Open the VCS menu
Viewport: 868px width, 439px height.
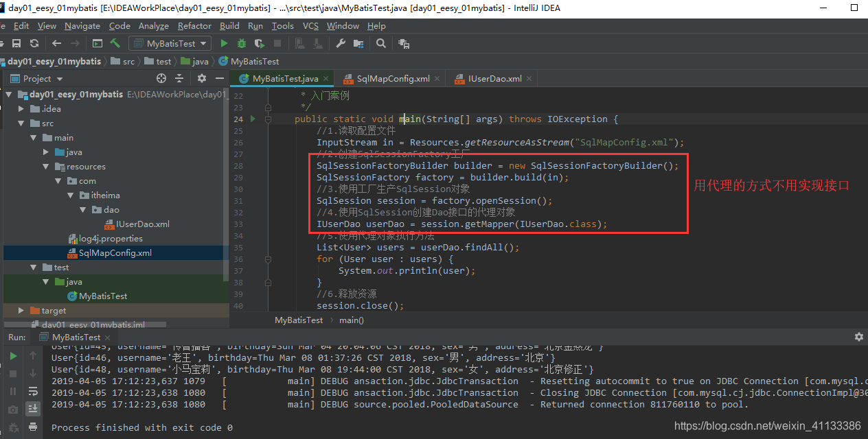click(310, 26)
